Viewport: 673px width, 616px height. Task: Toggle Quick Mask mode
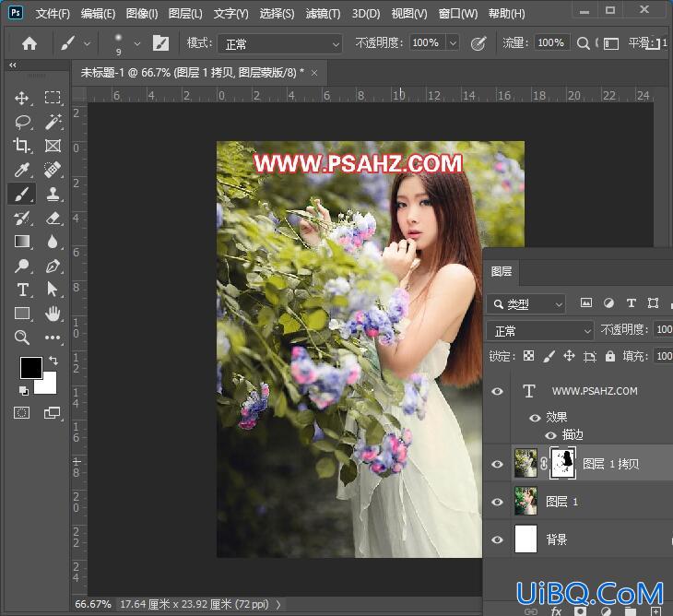pyautogui.click(x=21, y=413)
